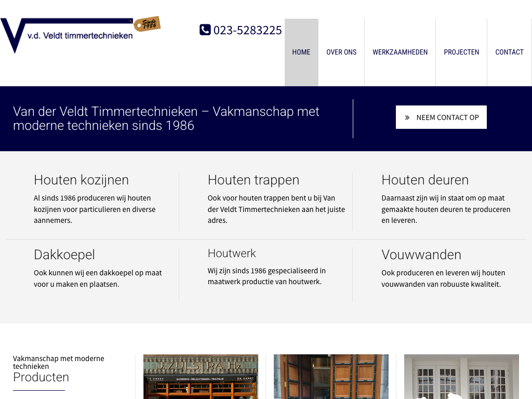Screen dimensions: 532x399
Task: Click the Houtwerk heading
Action: (x=232, y=253)
